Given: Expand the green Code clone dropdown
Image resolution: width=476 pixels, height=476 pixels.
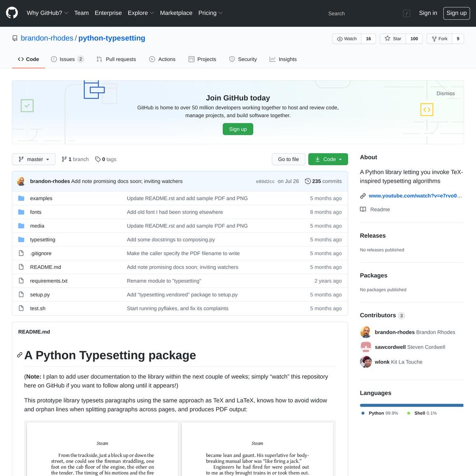Looking at the screenshot, I should pos(328,159).
